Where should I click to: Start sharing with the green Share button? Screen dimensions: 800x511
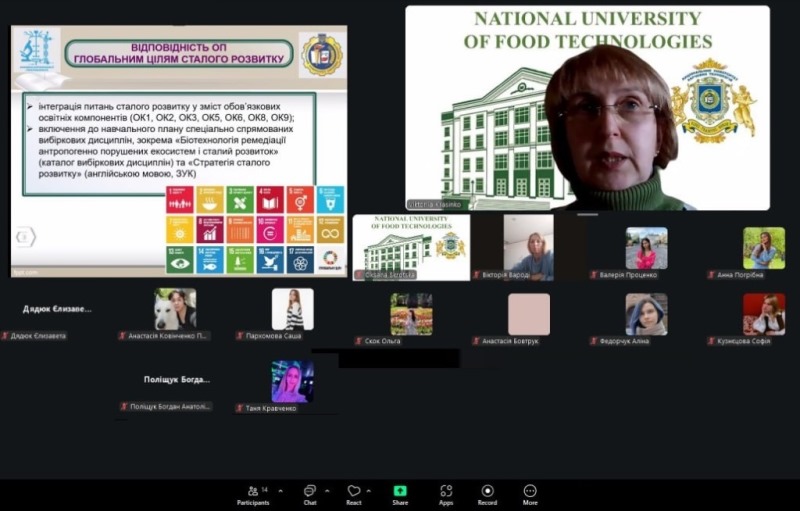[x=400, y=495]
